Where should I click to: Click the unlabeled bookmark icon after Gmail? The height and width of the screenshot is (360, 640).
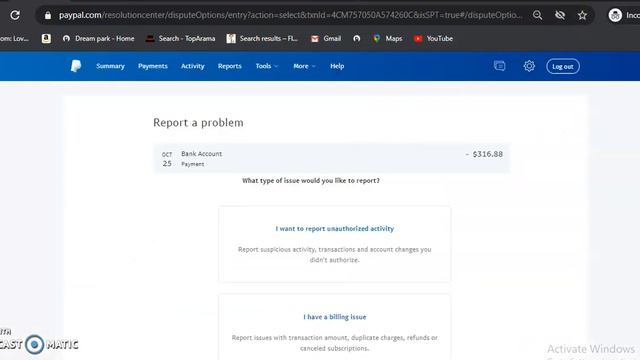[357, 38]
